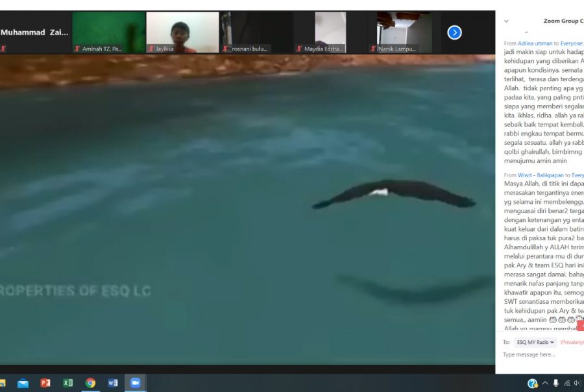The width and height of the screenshot is (584, 392).
Task: Launch Word from the taskbar
Action: [x=113, y=383]
